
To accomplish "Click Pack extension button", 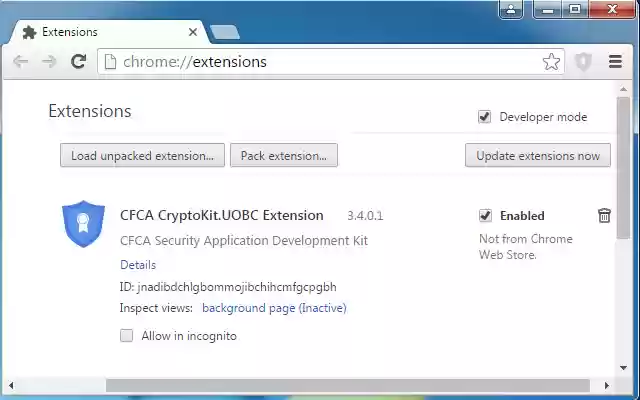I will point(284,155).
